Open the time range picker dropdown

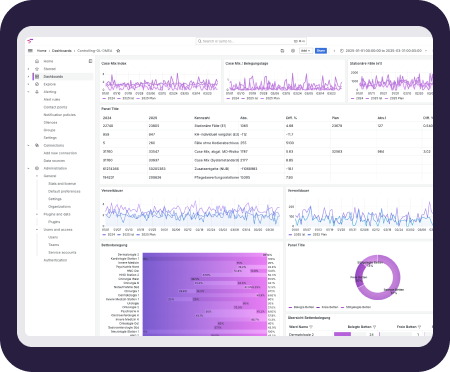(x=383, y=51)
